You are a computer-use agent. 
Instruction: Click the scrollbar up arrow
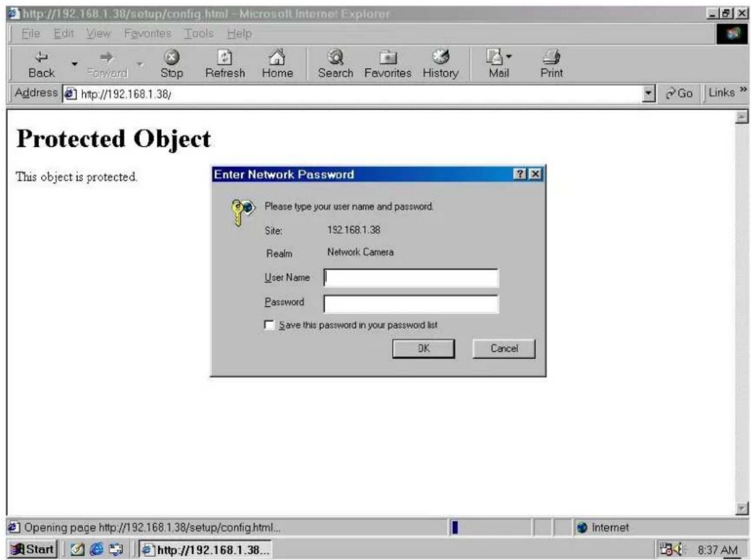[742, 117]
